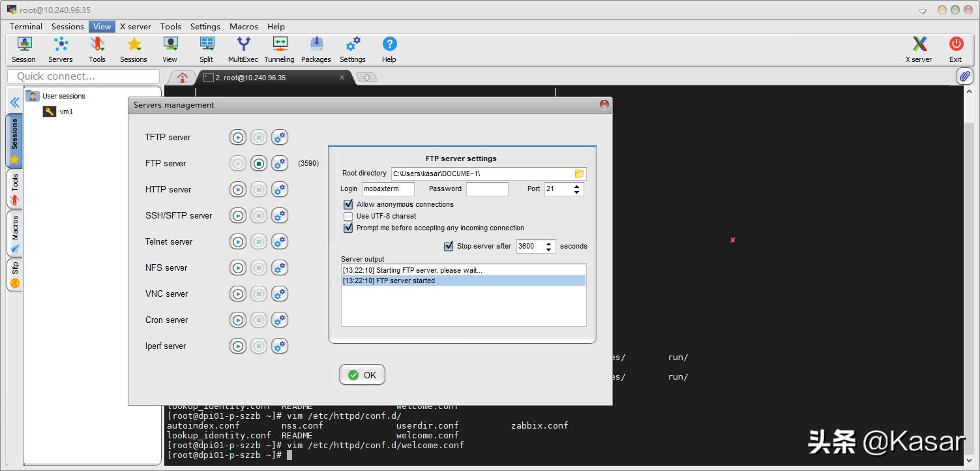This screenshot has height=471, width=980.
Task: Disable Allow anonymous connections checkbox
Action: [x=348, y=205]
